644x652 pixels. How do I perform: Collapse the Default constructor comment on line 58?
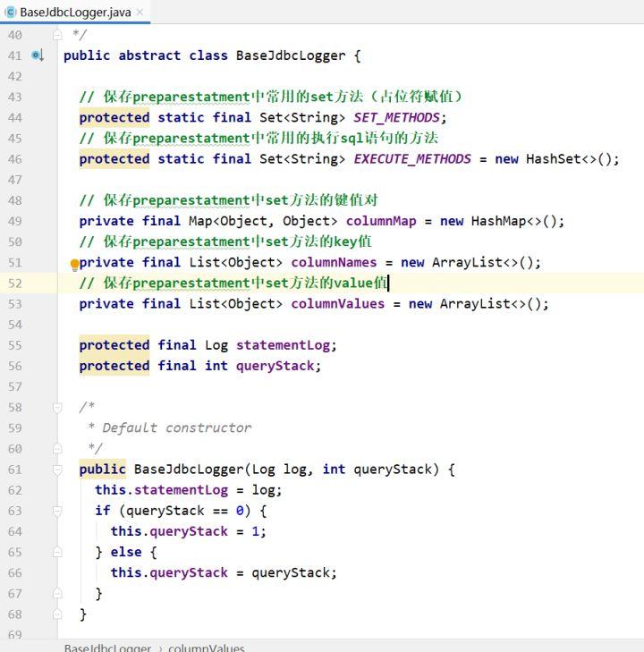click(x=57, y=407)
